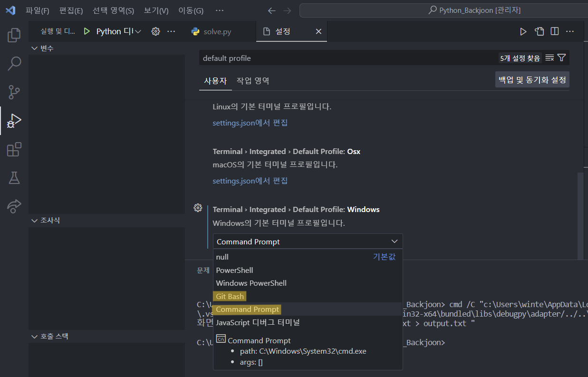This screenshot has height=377, width=588.
Task: Go back with the left arrow
Action: 271,10
